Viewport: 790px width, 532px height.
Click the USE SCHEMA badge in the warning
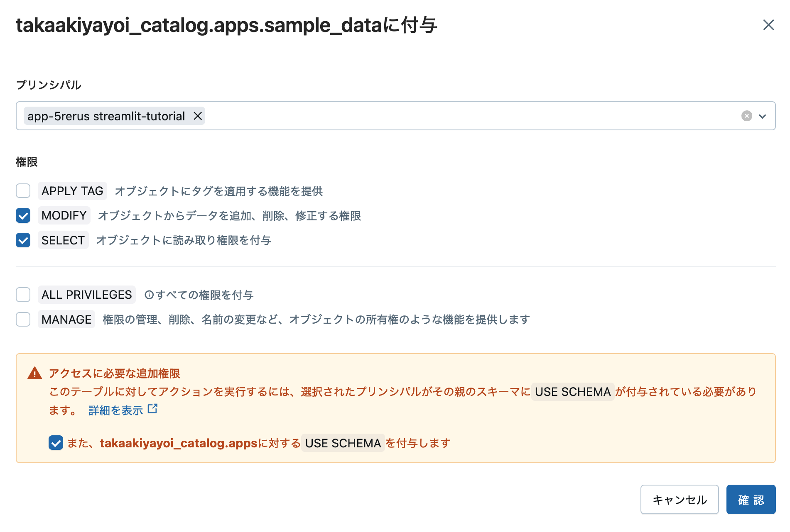[572, 391]
